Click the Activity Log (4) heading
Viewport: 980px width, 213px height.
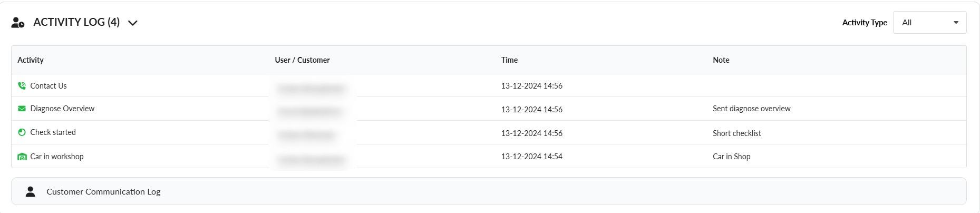click(x=76, y=22)
